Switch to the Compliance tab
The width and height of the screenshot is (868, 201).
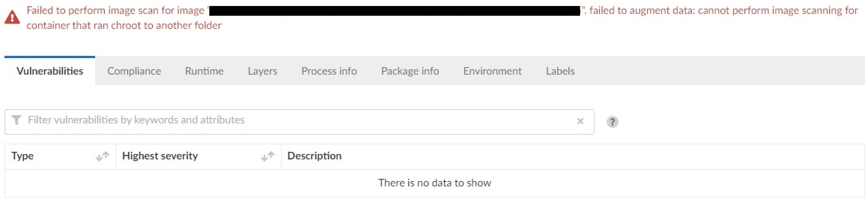(x=134, y=71)
